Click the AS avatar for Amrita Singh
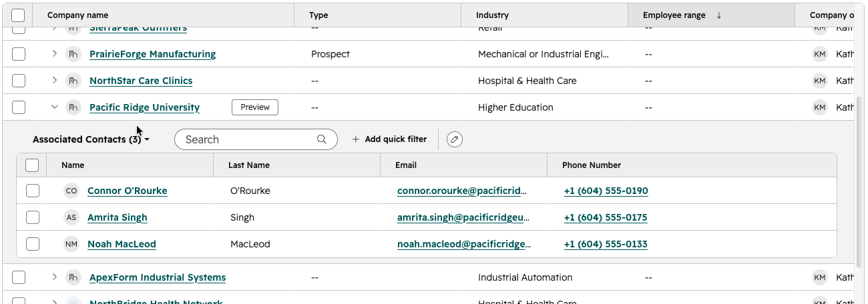 click(71, 217)
